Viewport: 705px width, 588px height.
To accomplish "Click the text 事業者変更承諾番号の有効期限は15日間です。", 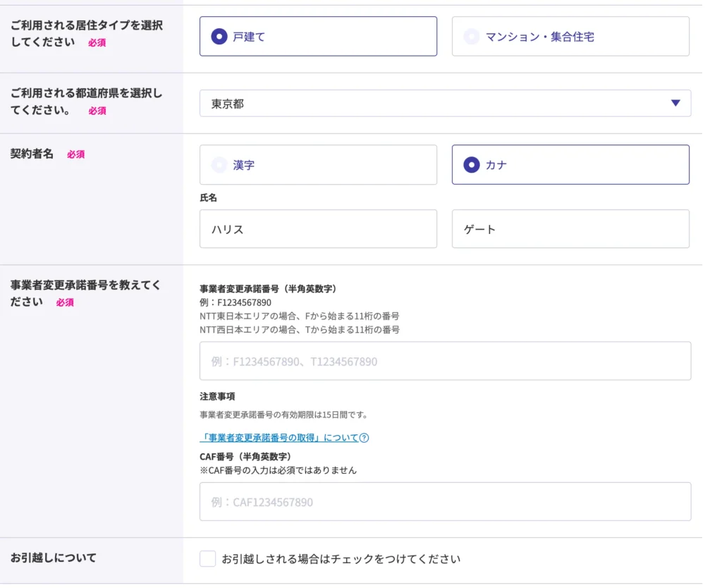I will coord(283,415).
